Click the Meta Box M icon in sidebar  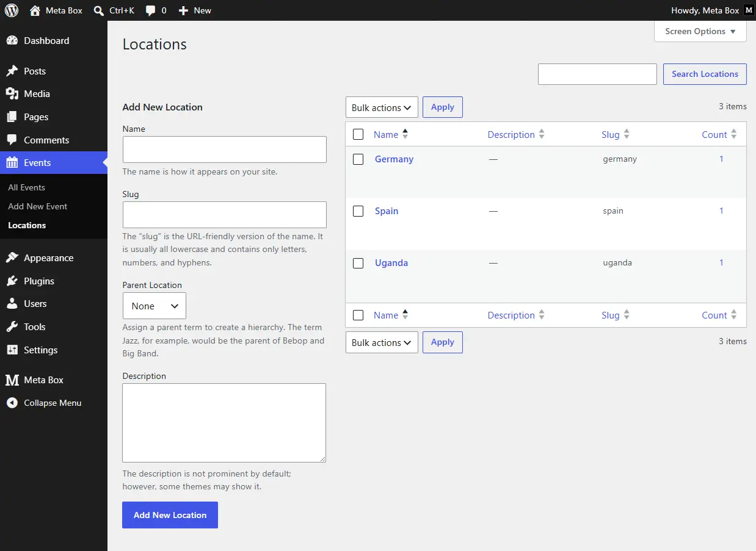(x=12, y=380)
